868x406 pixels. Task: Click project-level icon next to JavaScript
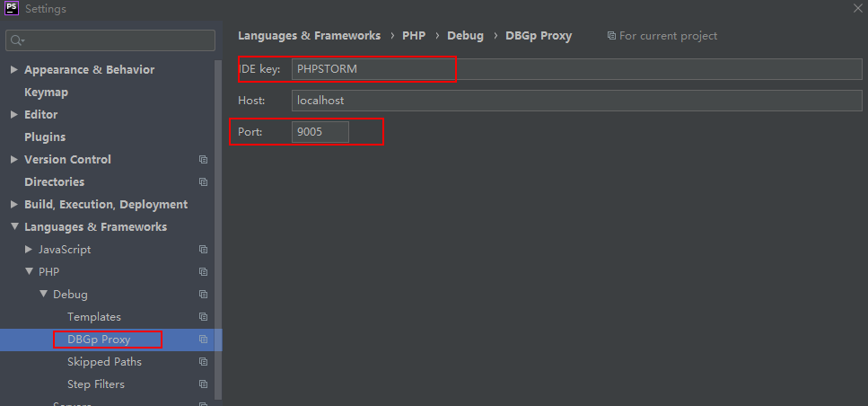coord(203,249)
